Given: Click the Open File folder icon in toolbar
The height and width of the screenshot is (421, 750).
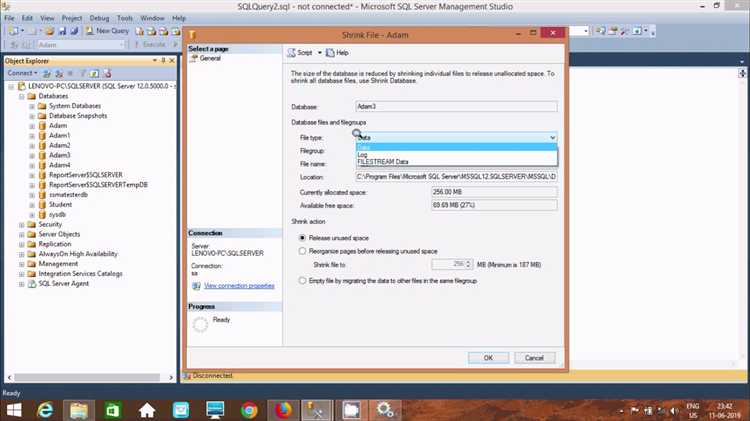Looking at the screenshot, I should coord(49,31).
